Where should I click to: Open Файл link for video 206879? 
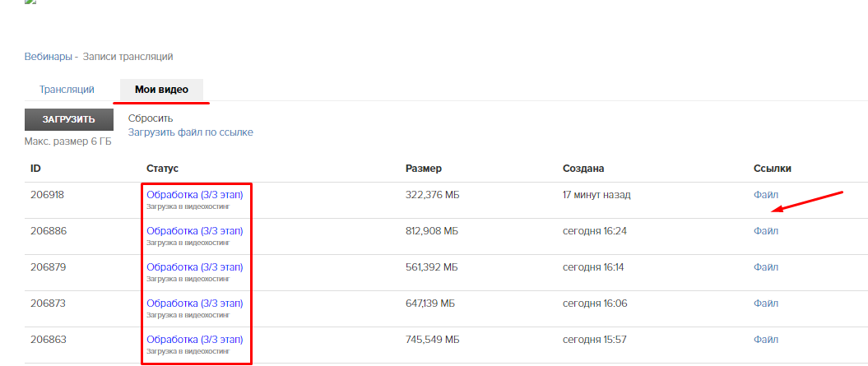click(x=765, y=267)
